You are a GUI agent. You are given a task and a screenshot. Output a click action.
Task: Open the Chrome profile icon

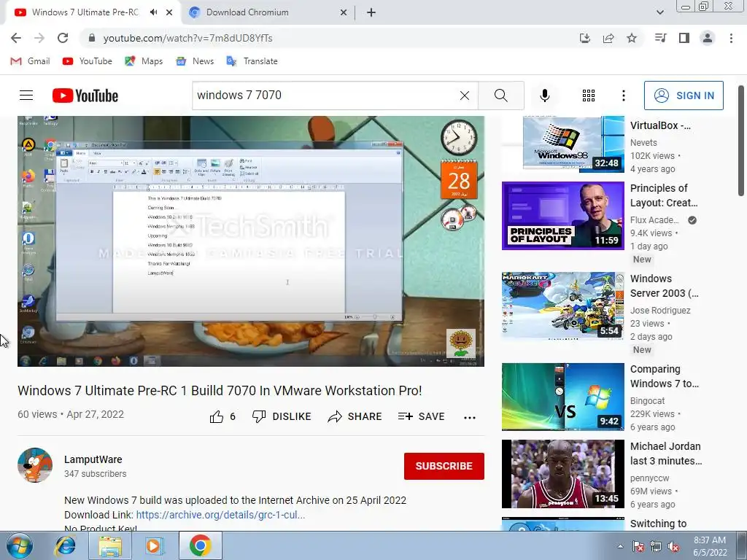[x=708, y=38]
